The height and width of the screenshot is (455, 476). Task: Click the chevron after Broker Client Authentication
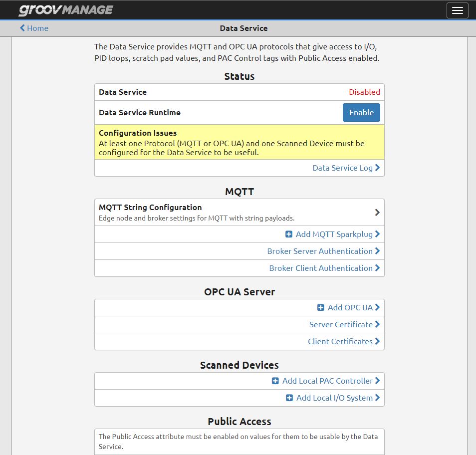[x=377, y=268]
